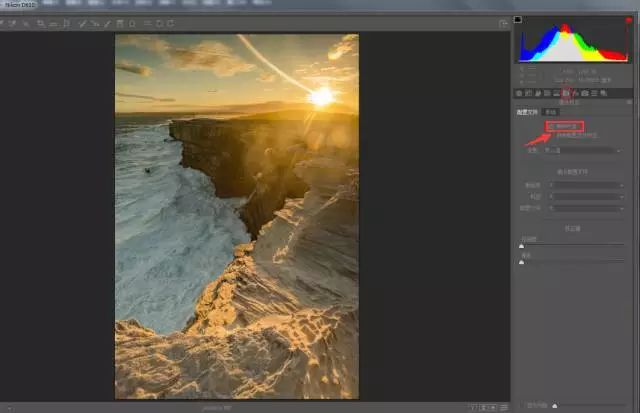Open the Basic adjustments panel icon
Screen dimensions: 640x413
520,93
